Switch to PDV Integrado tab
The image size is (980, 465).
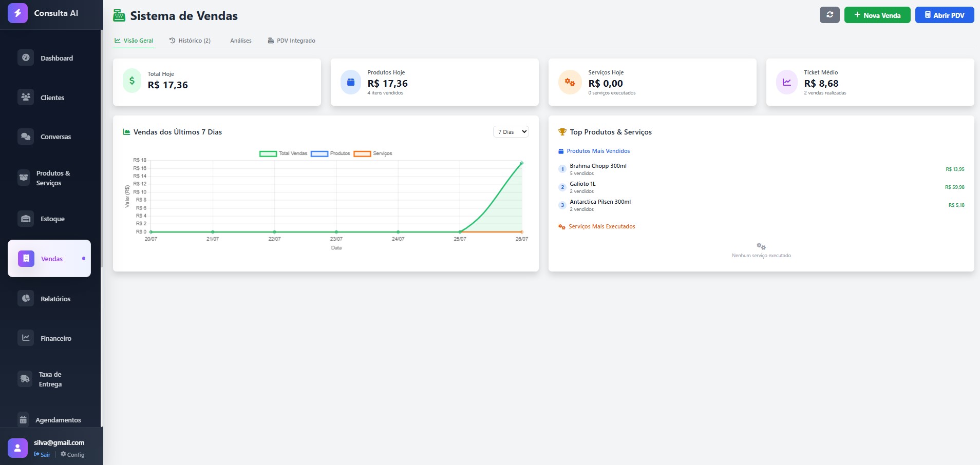292,41
